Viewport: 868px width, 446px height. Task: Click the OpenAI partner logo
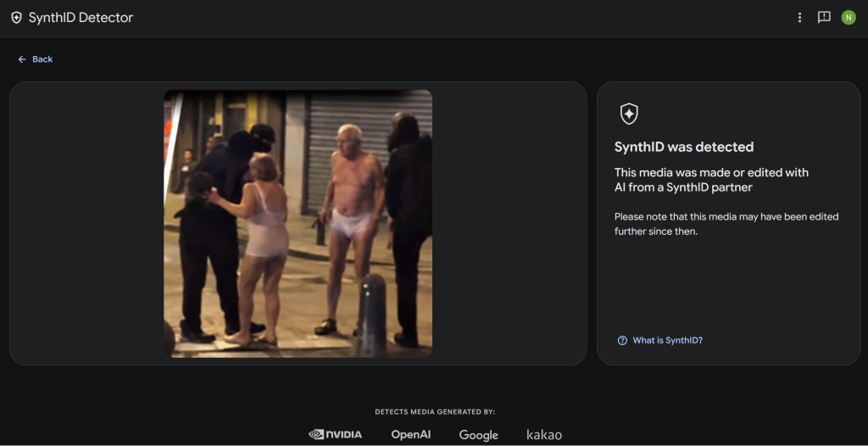[x=411, y=435]
